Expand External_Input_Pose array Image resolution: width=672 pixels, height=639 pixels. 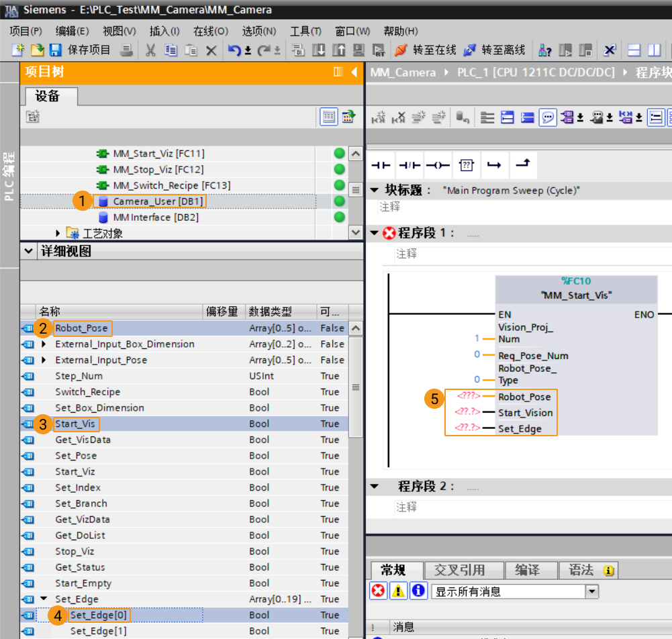[x=44, y=360]
